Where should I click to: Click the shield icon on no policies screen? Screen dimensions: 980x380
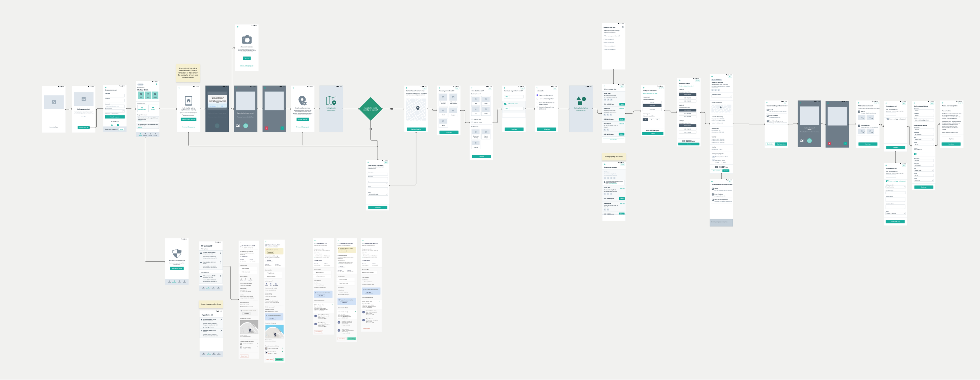coord(177,253)
